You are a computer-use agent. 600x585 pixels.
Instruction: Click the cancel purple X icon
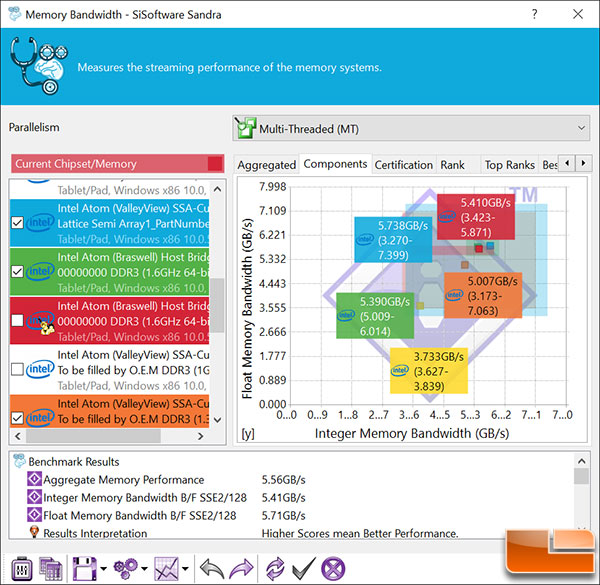tap(333, 569)
